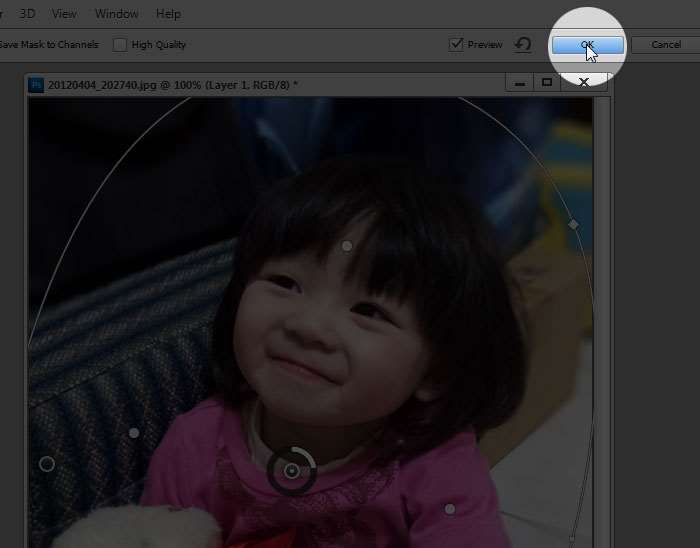Open the 3D menu
Screen dimensions: 700x548
click(27, 14)
